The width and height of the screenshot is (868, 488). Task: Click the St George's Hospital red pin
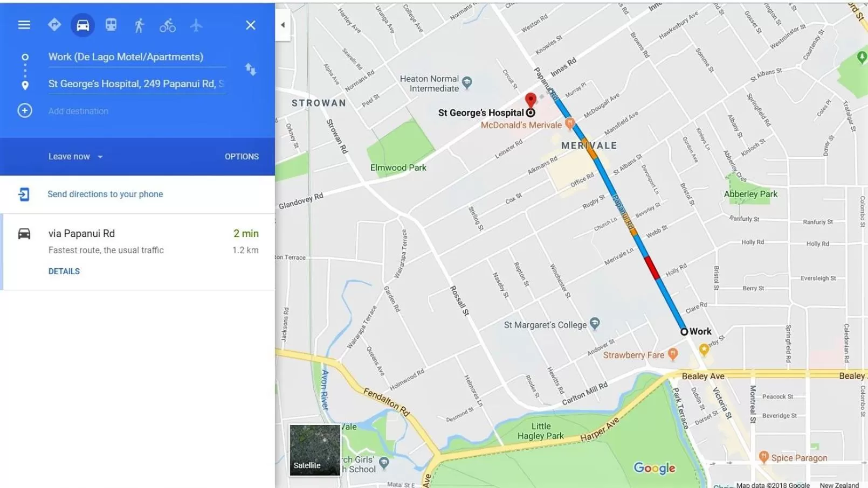tap(531, 100)
